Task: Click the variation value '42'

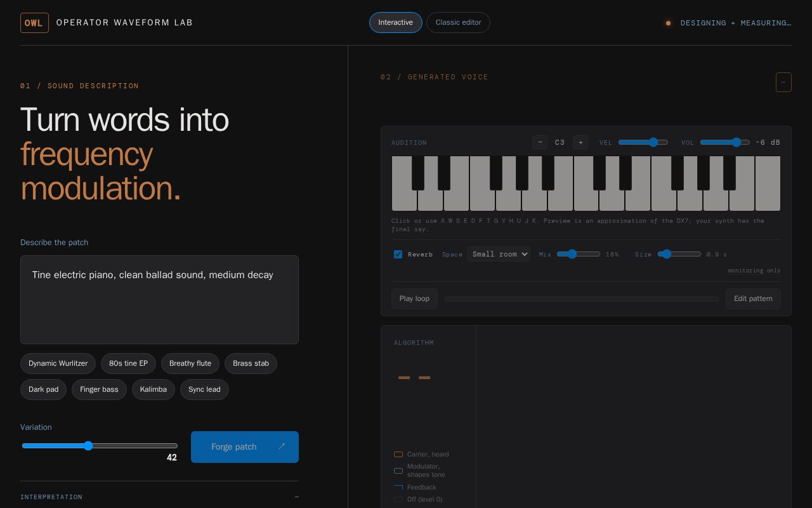Action: pyautogui.click(x=172, y=457)
